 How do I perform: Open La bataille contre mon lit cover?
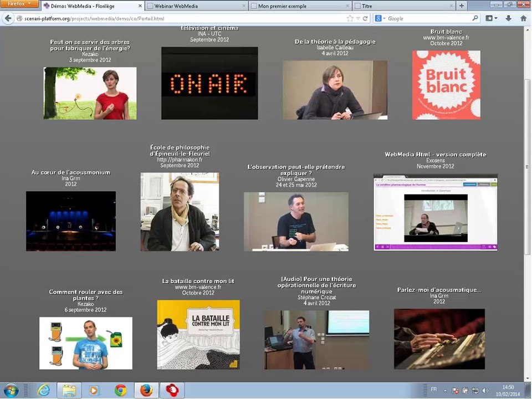click(198, 335)
